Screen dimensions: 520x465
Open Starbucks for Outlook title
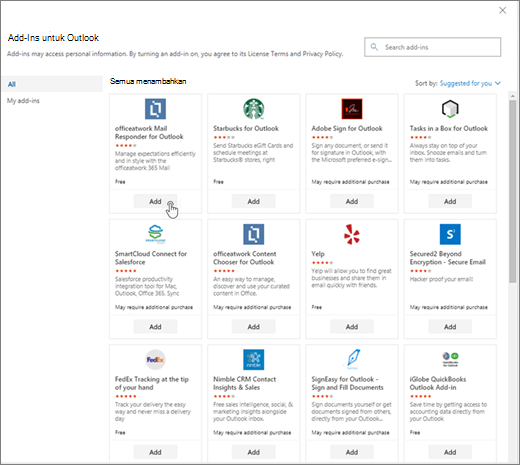tap(246, 128)
